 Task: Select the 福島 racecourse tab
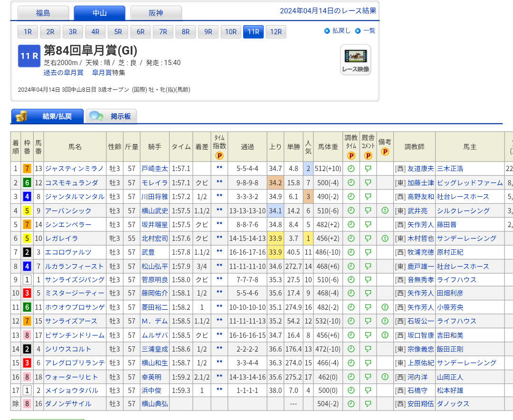43,13
